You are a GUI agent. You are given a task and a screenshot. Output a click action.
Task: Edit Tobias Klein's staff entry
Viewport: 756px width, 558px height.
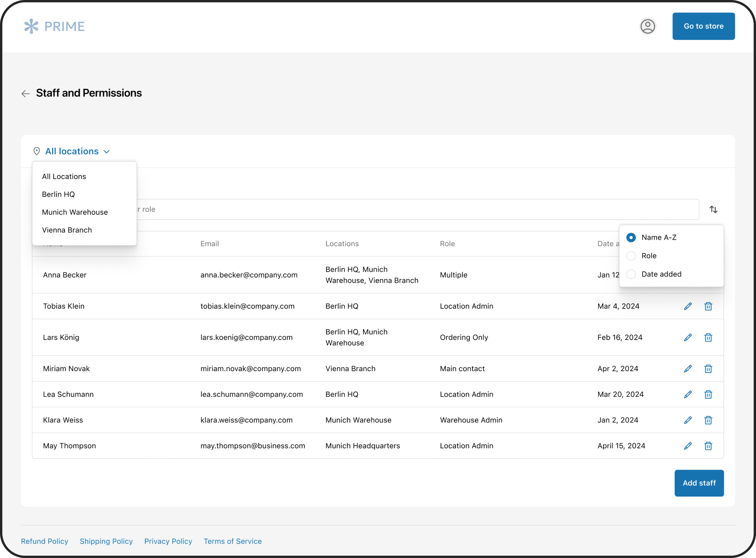(x=688, y=306)
